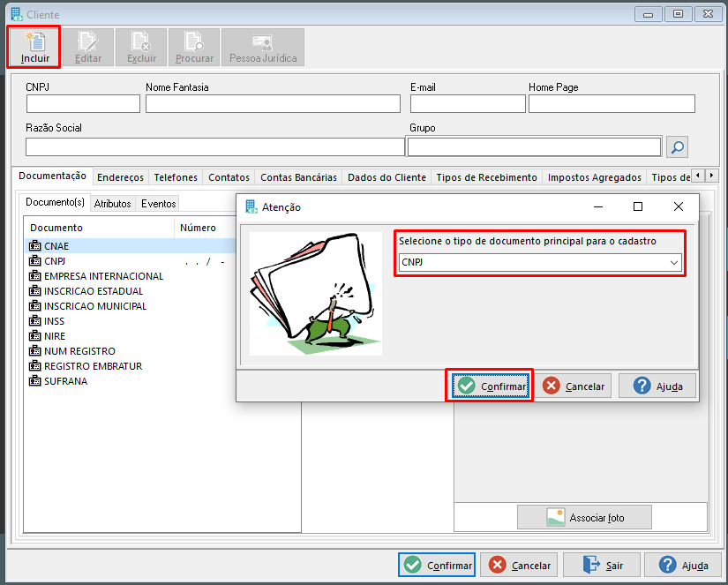Switch to the Endereços tab

click(x=121, y=177)
